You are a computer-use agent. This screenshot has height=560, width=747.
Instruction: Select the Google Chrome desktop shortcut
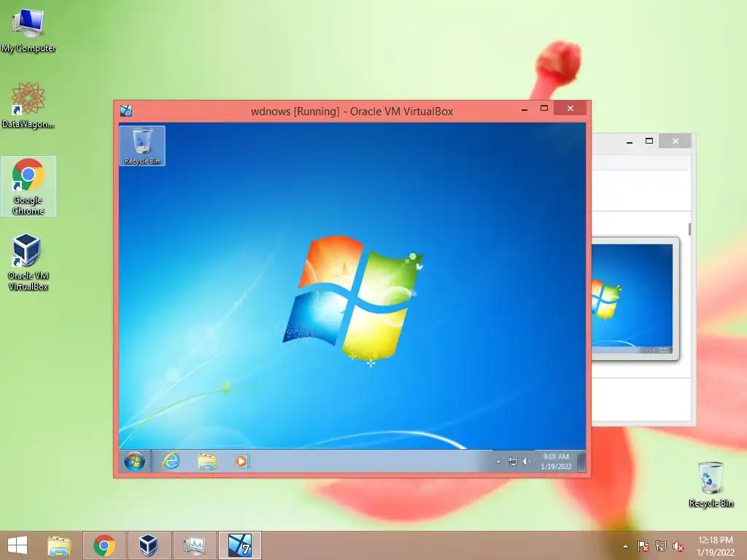[x=28, y=186]
